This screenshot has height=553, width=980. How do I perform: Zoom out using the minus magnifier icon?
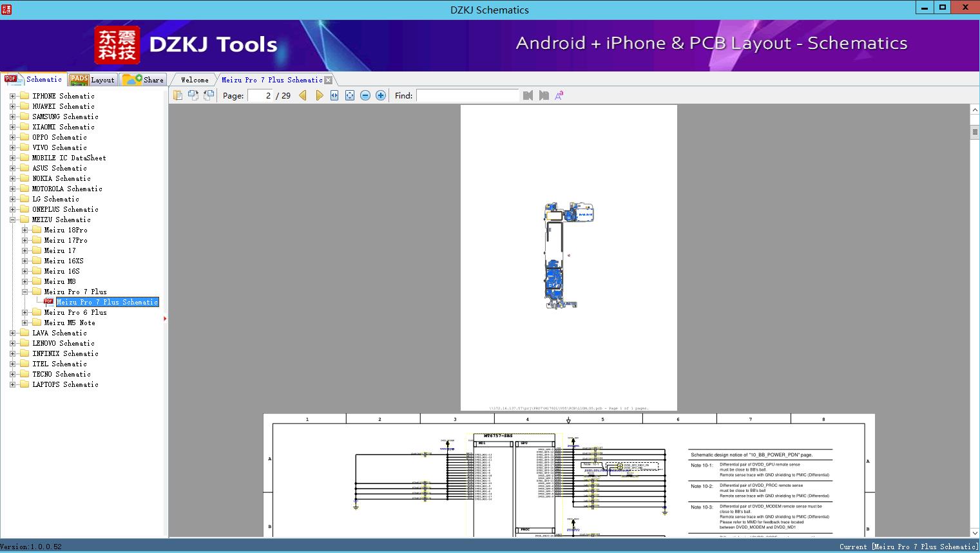point(365,95)
